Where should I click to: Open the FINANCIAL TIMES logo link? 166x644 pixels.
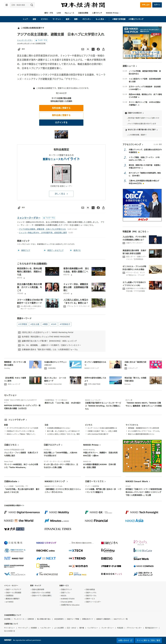pos(58,529)
